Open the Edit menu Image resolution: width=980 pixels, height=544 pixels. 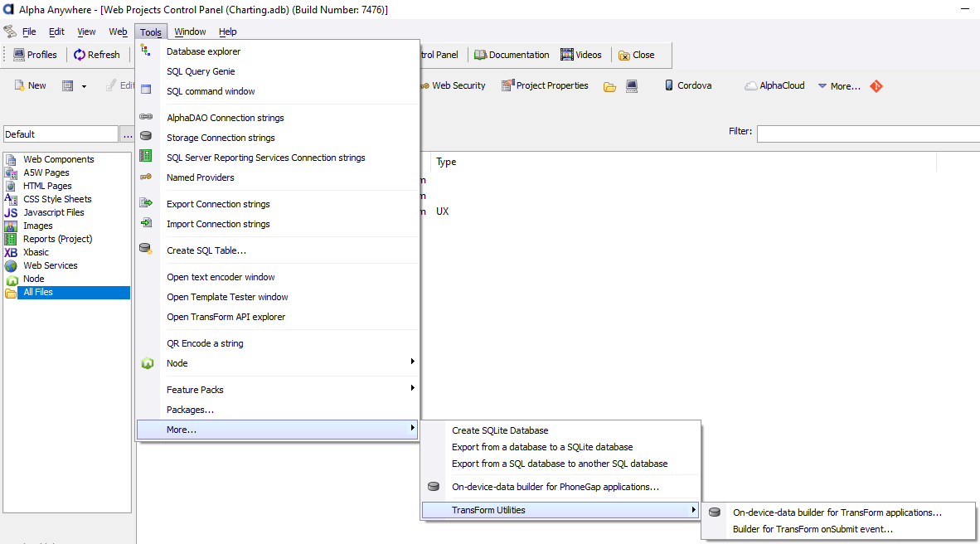pyautogui.click(x=56, y=32)
